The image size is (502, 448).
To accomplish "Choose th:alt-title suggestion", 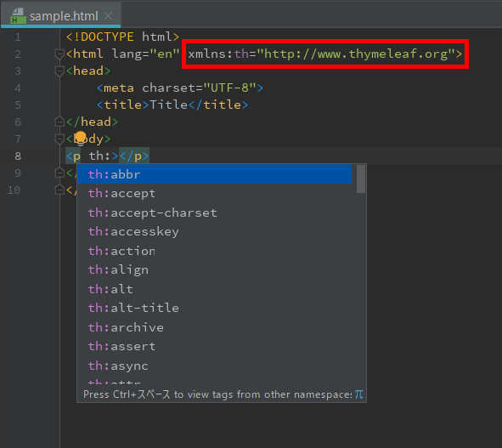I will (x=214, y=308).
